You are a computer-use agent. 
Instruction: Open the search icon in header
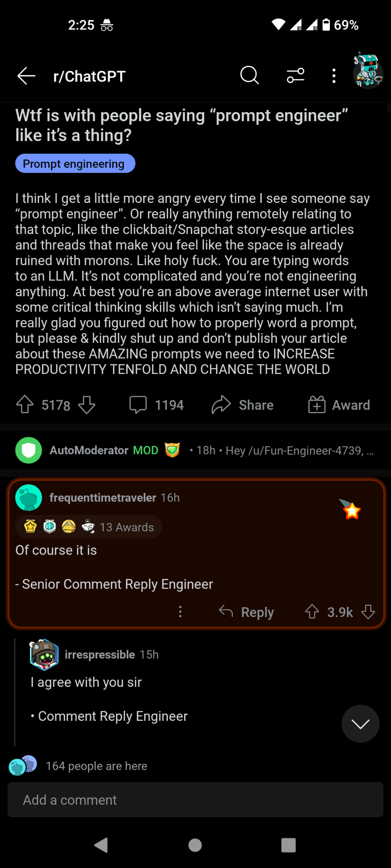pyautogui.click(x=249, y=76)
